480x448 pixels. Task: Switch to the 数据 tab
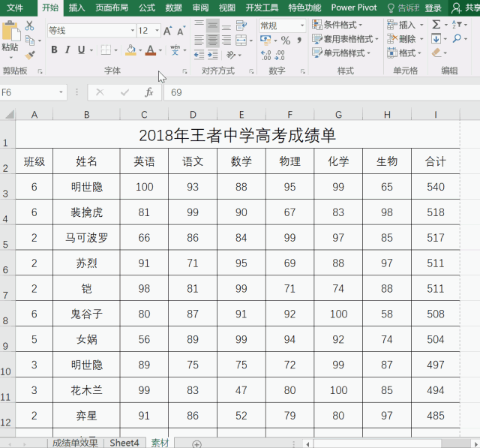174,8
